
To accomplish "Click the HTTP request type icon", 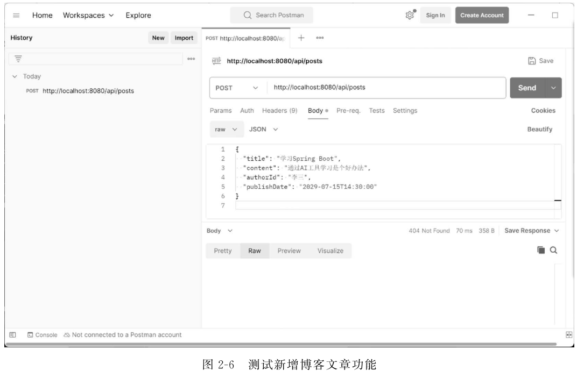I will click(x=216, y=61).
